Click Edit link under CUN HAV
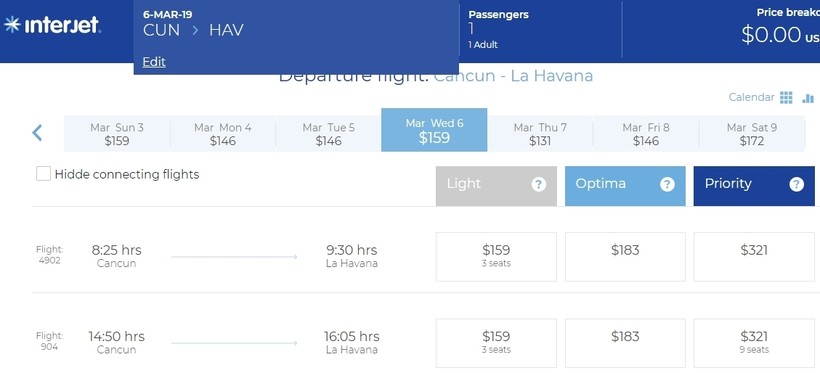The height and width of the screenshot is (373, 820). pyautogui.click(x=154, y=62)
